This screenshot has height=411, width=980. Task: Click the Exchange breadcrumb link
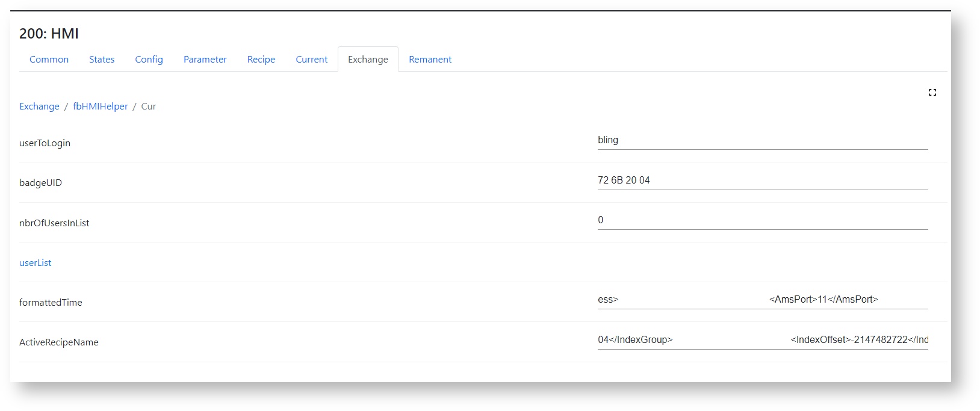coord(39,107)
